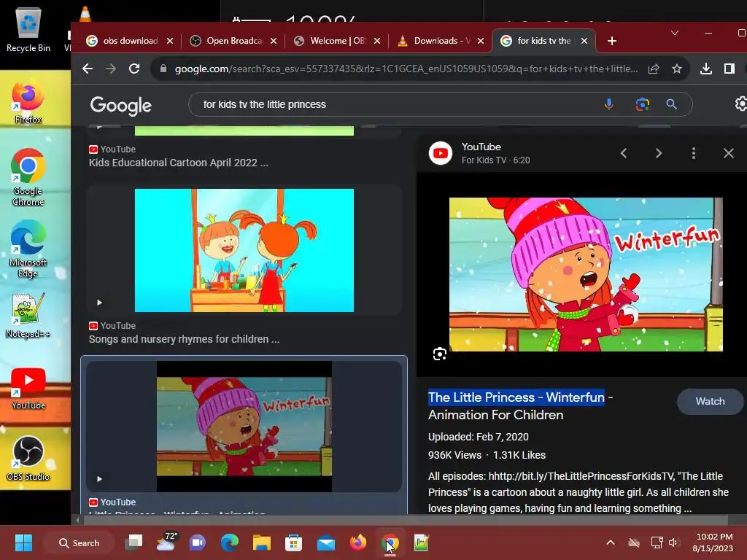Open Chrome side panel icon
Image resolution: width=747 pixels, height=560 pixels.
click(x=729, y=69)
